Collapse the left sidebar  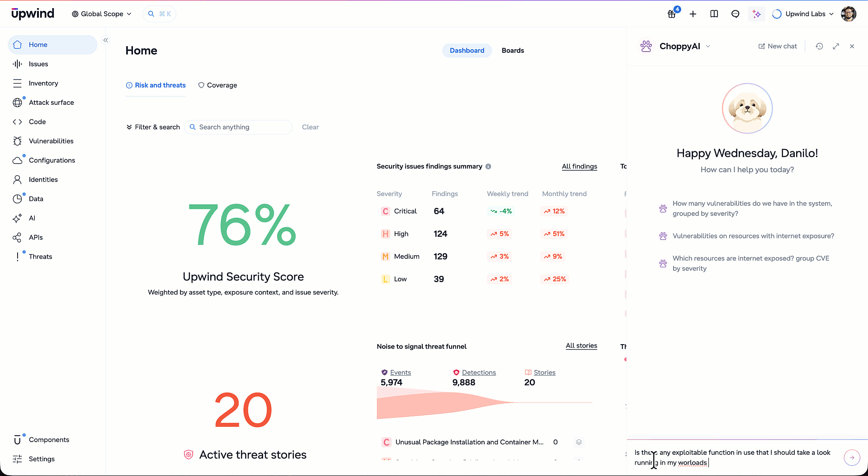[106, 40]
